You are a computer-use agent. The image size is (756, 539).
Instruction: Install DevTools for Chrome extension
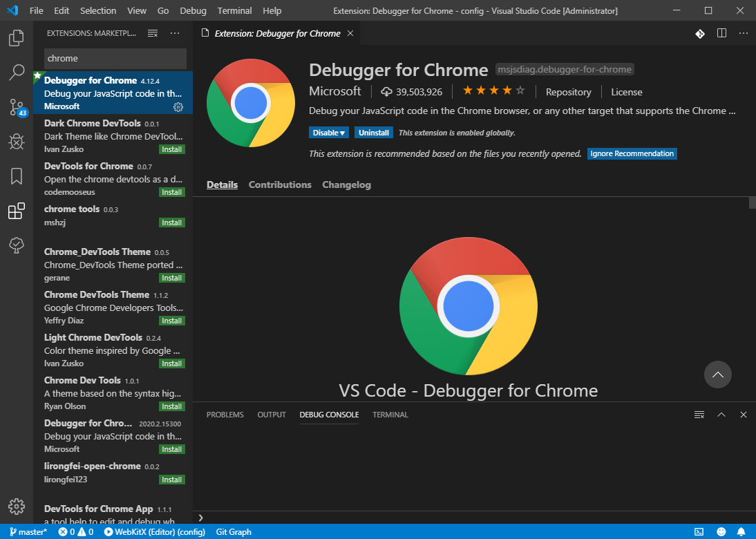point(172,192)
